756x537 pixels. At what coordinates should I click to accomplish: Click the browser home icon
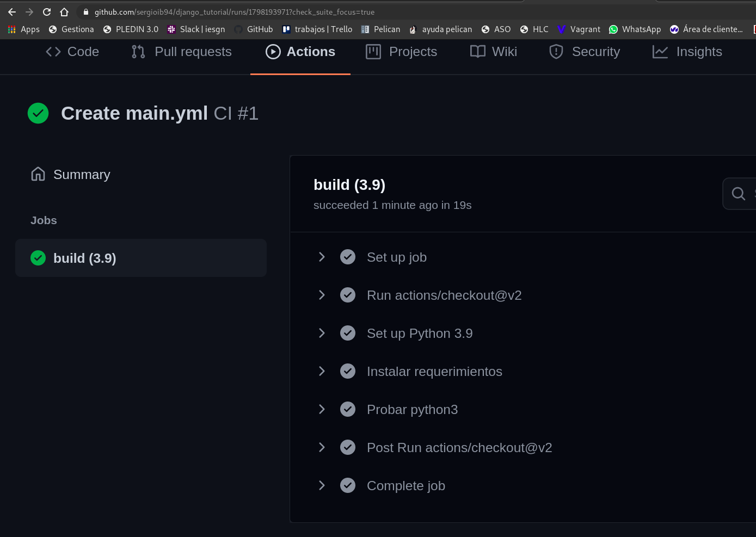[x=64, y=12]
